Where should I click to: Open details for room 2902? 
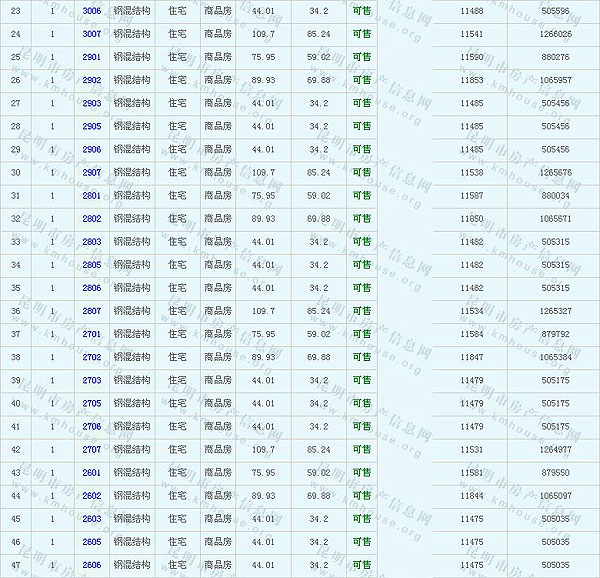pyautogui.click(x=91, y=80)
